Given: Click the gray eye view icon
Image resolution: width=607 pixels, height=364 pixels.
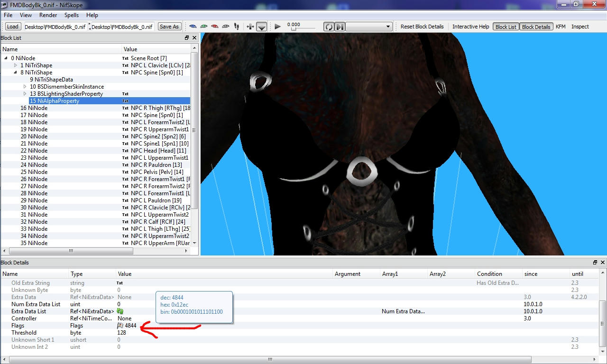Looking at the screenshot, I should point(226,27).
